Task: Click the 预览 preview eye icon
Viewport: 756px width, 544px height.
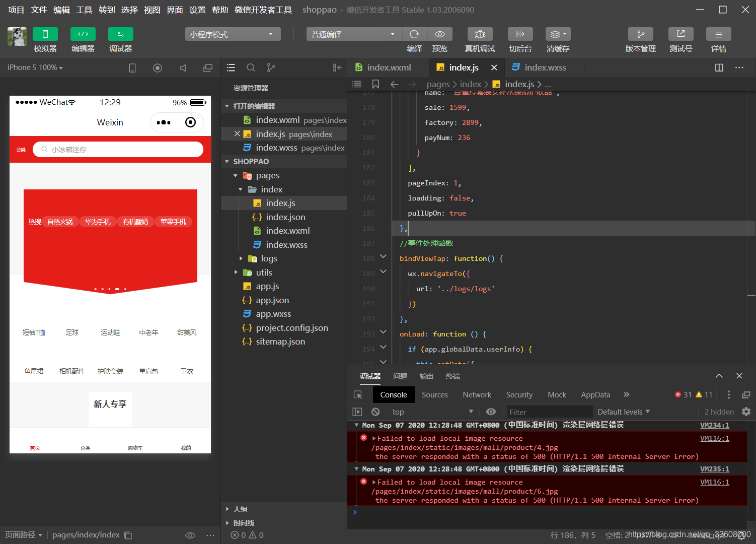Action: (x=440, y=34)
